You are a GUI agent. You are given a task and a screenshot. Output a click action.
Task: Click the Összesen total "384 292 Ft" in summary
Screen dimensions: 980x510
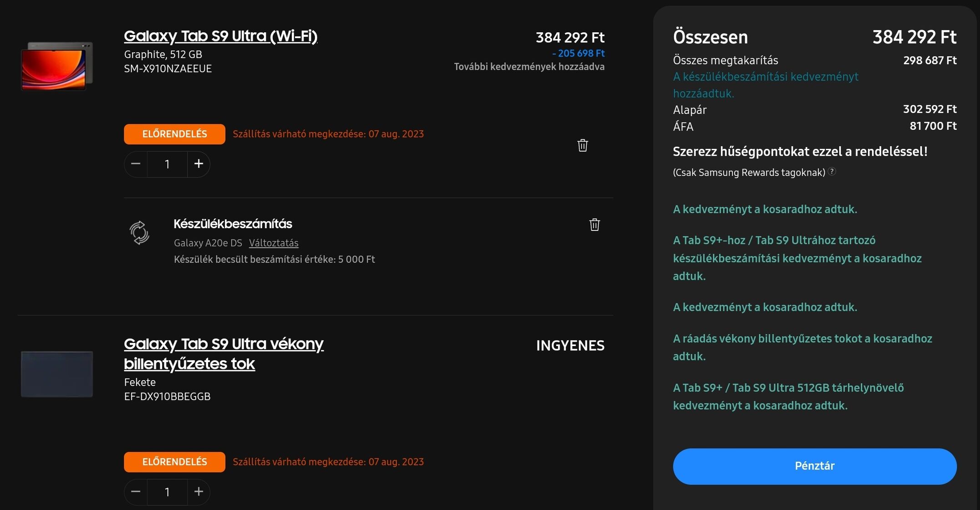point(914,37)
